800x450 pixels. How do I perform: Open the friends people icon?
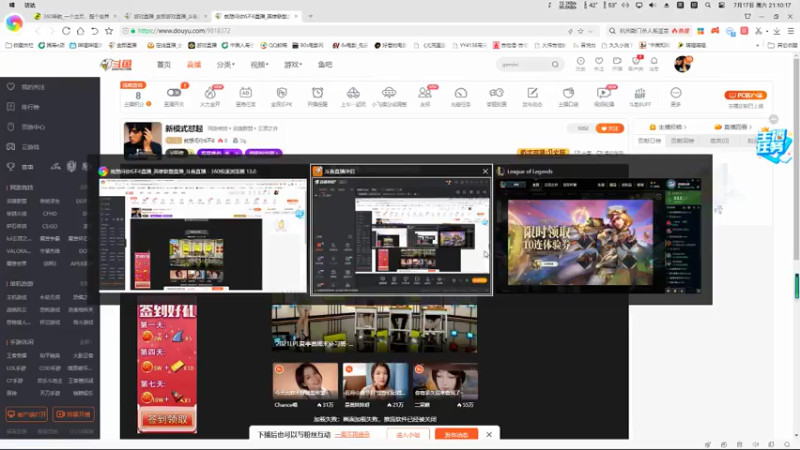[424, 95]
